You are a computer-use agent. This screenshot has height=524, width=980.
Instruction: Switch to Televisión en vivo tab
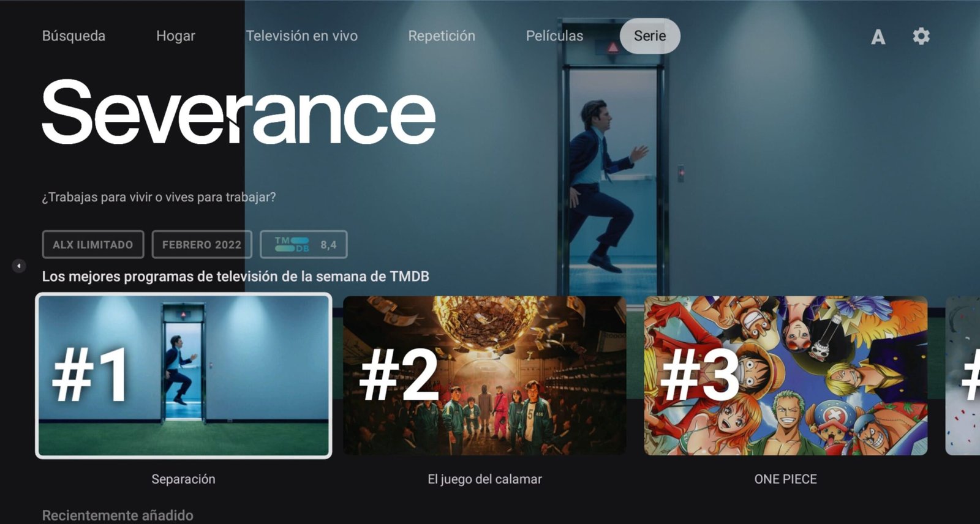pyautogui.click(x=302, y=36)
